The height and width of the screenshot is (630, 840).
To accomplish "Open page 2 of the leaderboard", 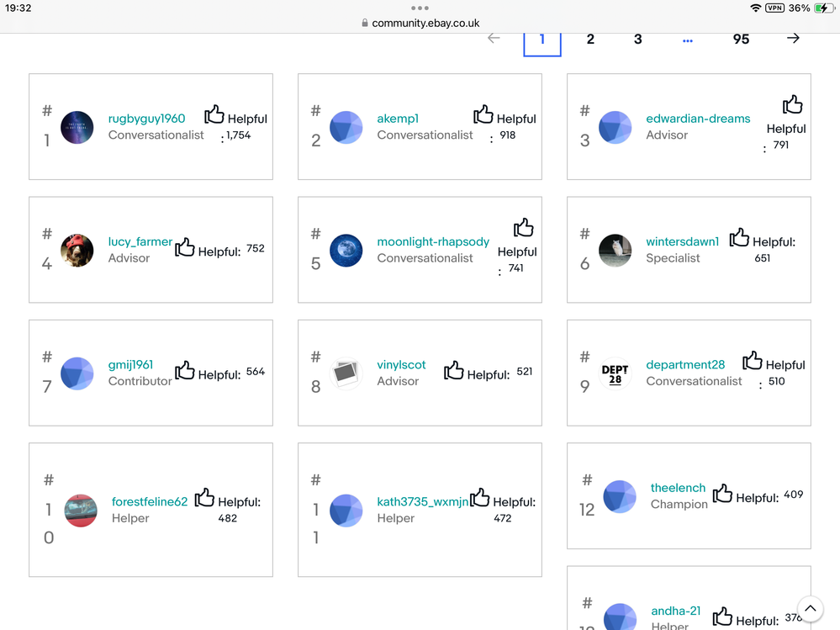I will [x=590, y=40].
